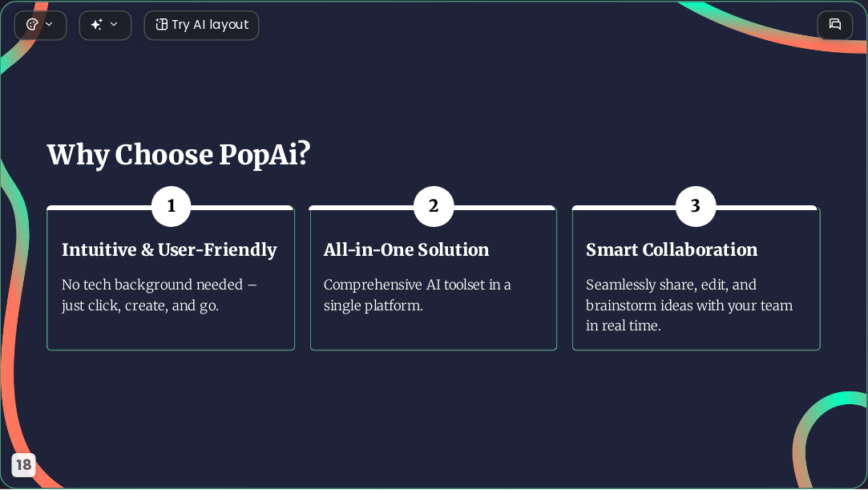
Task: Open the theme palette icon
Action: point(32,24)
